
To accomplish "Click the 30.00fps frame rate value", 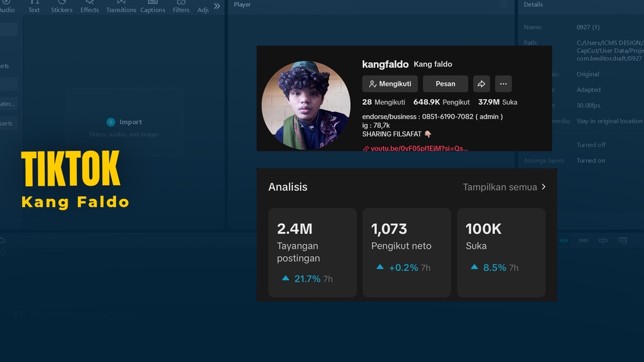I will [588, 105].
